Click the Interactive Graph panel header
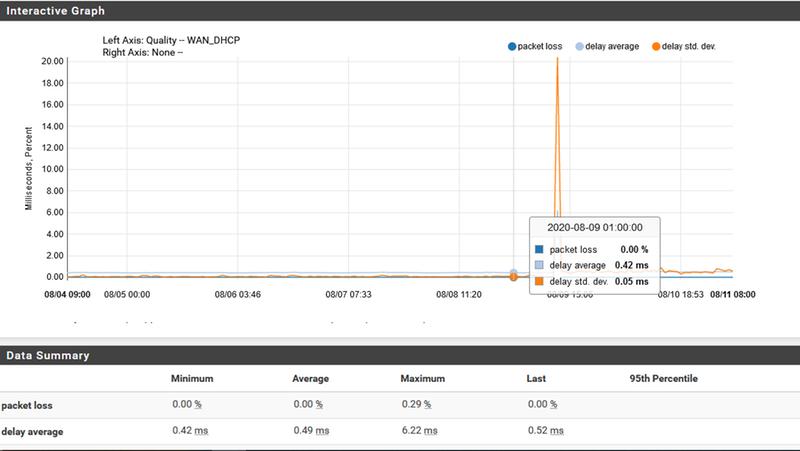 [400, 11]
